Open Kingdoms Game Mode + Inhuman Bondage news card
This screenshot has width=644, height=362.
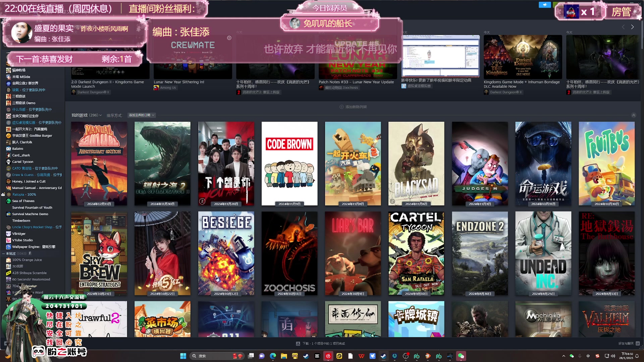[x=523, y=57]
